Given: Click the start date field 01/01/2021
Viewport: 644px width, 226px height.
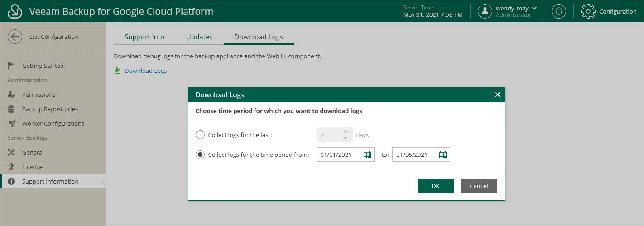Looking at the screenshot, I should click(346, 155).
